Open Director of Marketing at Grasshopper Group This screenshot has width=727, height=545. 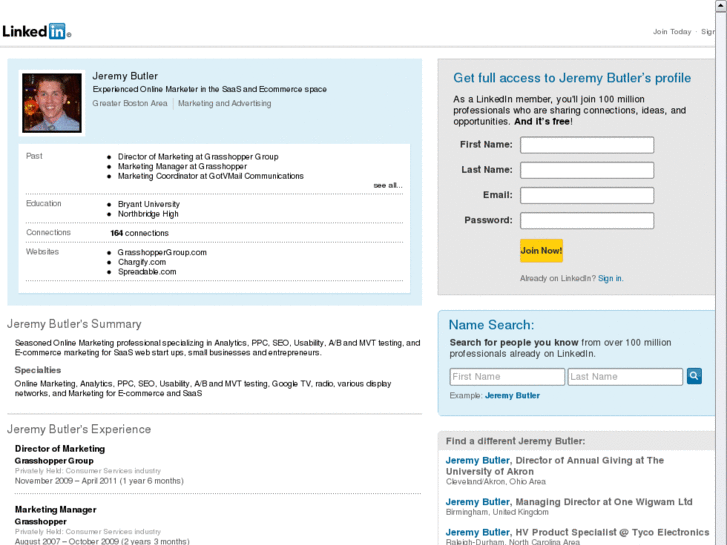(198, 157)
